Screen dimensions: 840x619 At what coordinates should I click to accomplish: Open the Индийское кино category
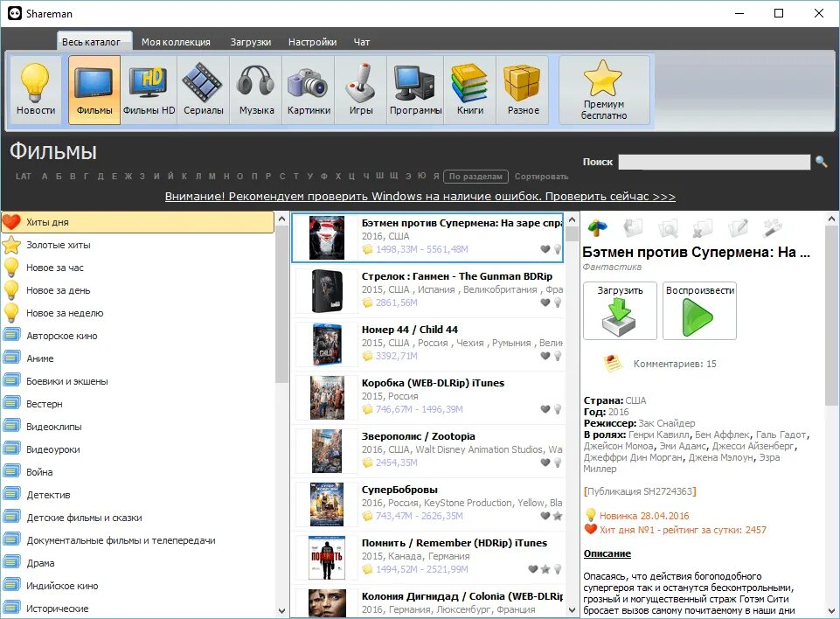pyautogui.click(x=138, y=586)
